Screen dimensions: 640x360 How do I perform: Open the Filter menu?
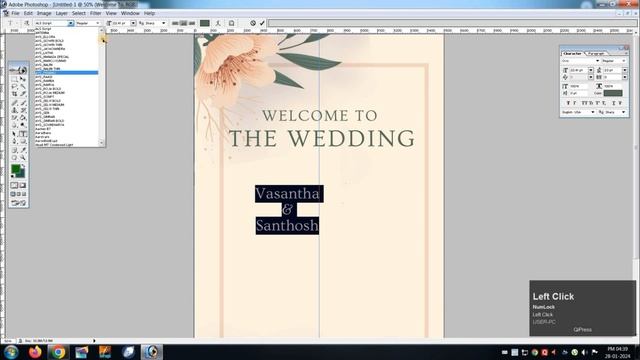click(x=95, y=13)
